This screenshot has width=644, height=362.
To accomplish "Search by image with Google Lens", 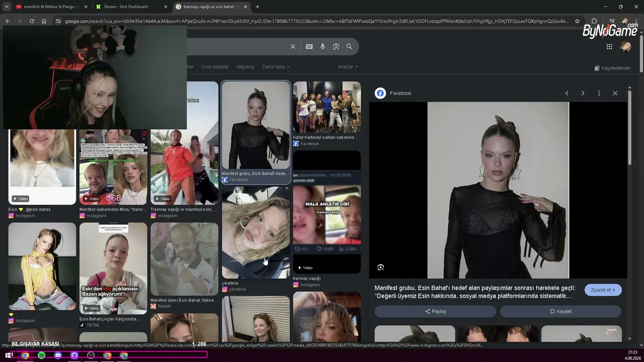I will pos(336,47).
